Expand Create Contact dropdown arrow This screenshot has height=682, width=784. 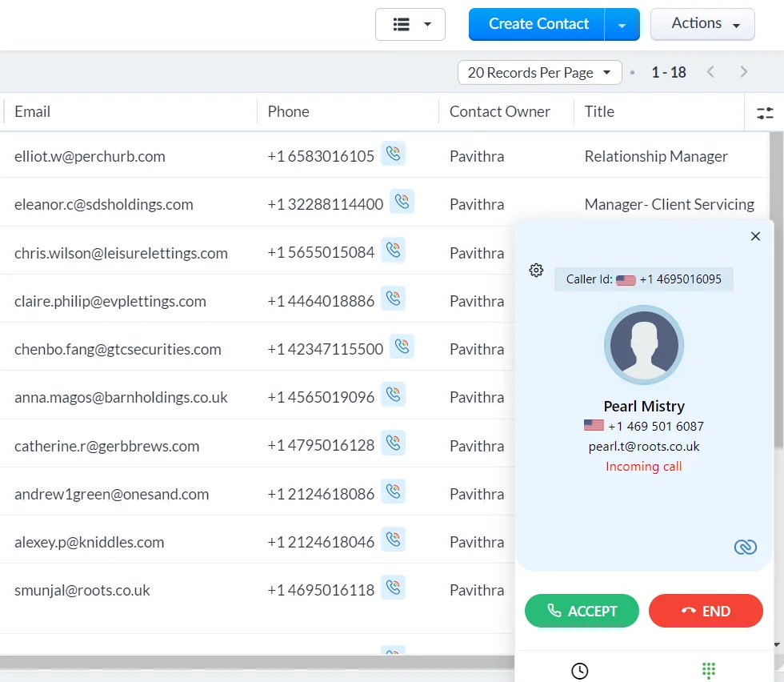622,25
